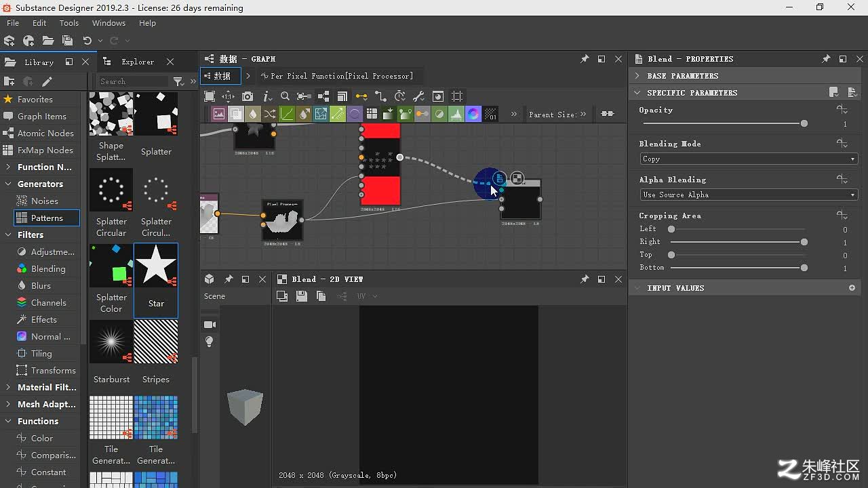Screen dimensions: 868x488
Task: Adjust the Opacity slider
Action: point(724,123)
